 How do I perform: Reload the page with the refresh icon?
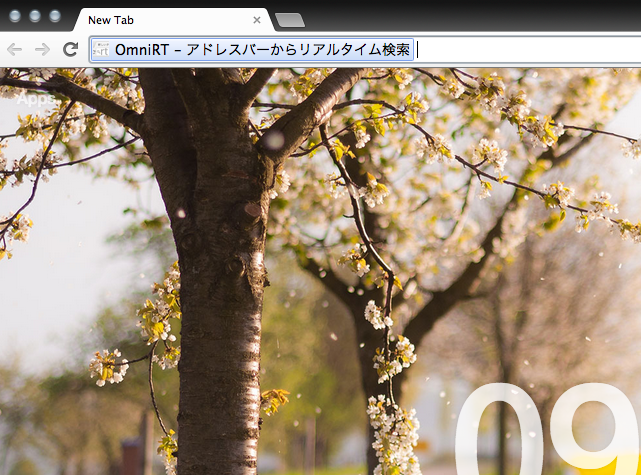click(70, 49)
